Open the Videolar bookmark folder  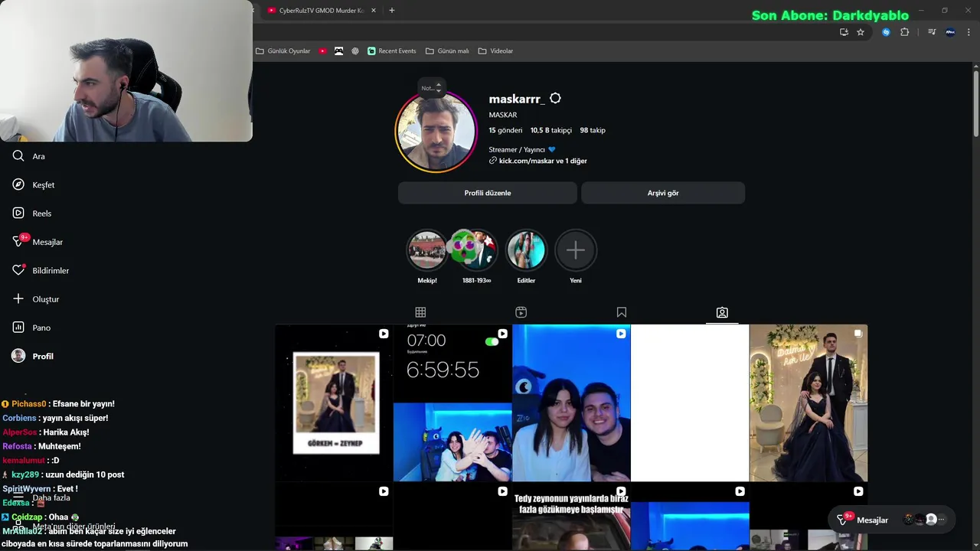click(495, 51)
